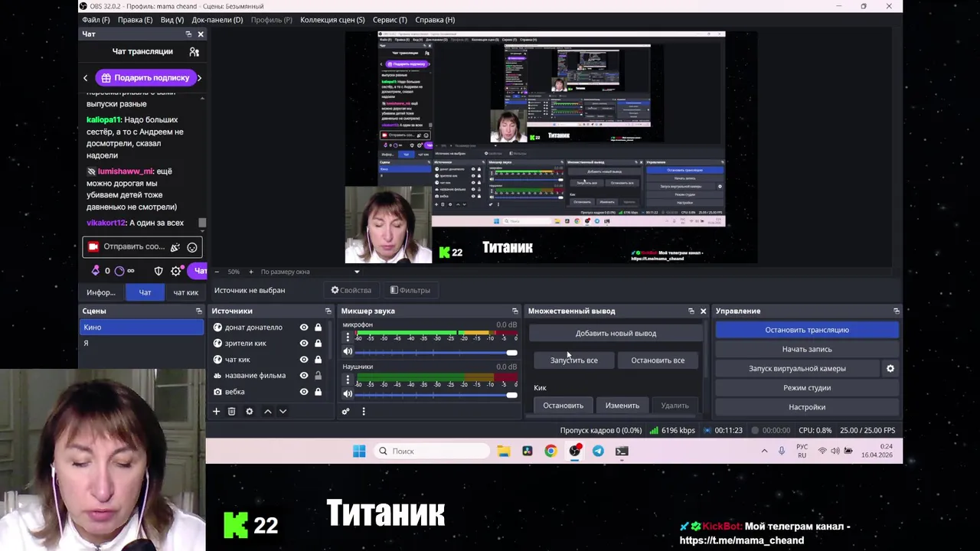
Task: Show hidden system tray icons chevron
Action: point(764,452)
